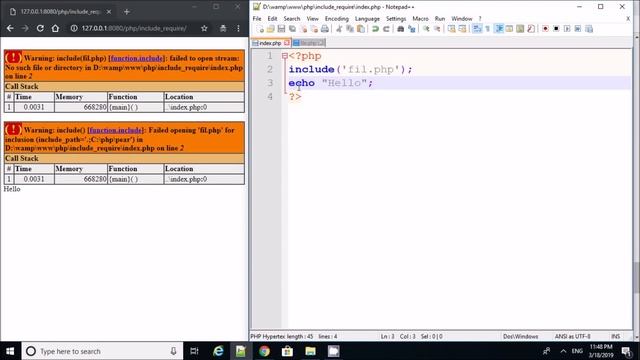Toggle show all characters icon
This screenshot has height=360, width=640.
click(487, 29)
